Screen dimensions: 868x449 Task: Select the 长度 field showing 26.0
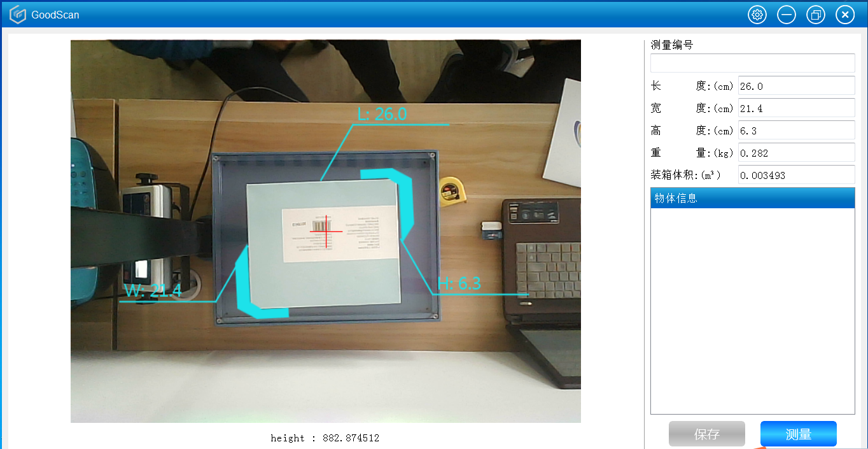click(x=795, y=86)
